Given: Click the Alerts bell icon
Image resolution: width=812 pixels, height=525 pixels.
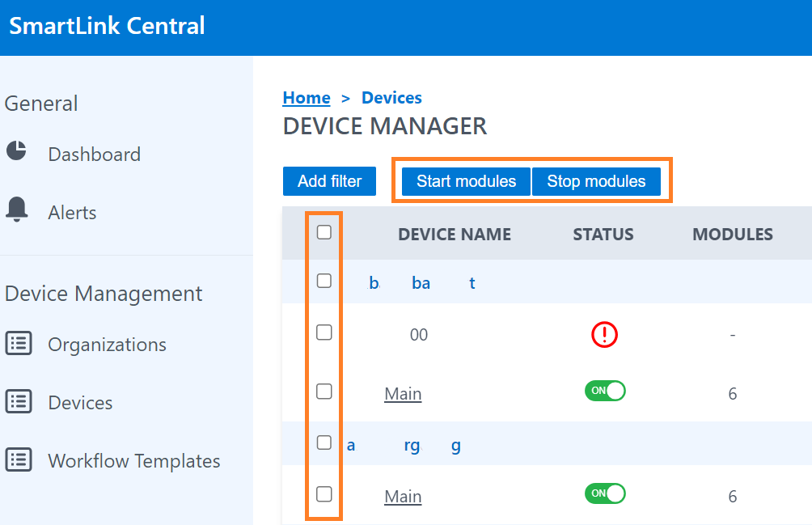Looking at the screenshot, I should point(17,210).
